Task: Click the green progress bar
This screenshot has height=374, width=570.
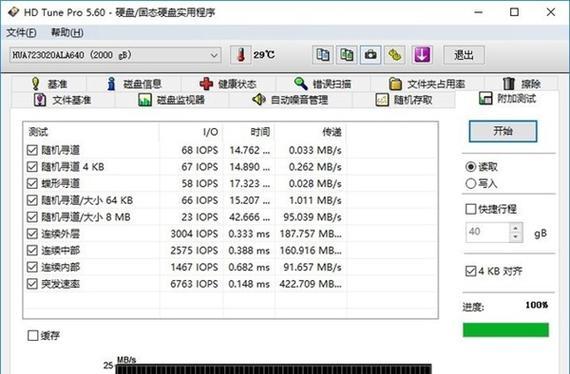Action: 506,330
